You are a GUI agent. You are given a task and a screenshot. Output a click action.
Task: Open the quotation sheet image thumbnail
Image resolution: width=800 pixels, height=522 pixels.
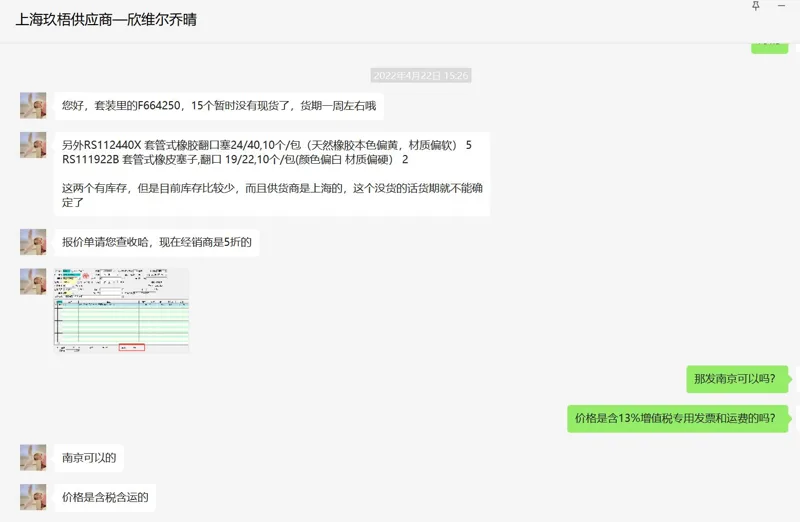[x=121, y=310]
